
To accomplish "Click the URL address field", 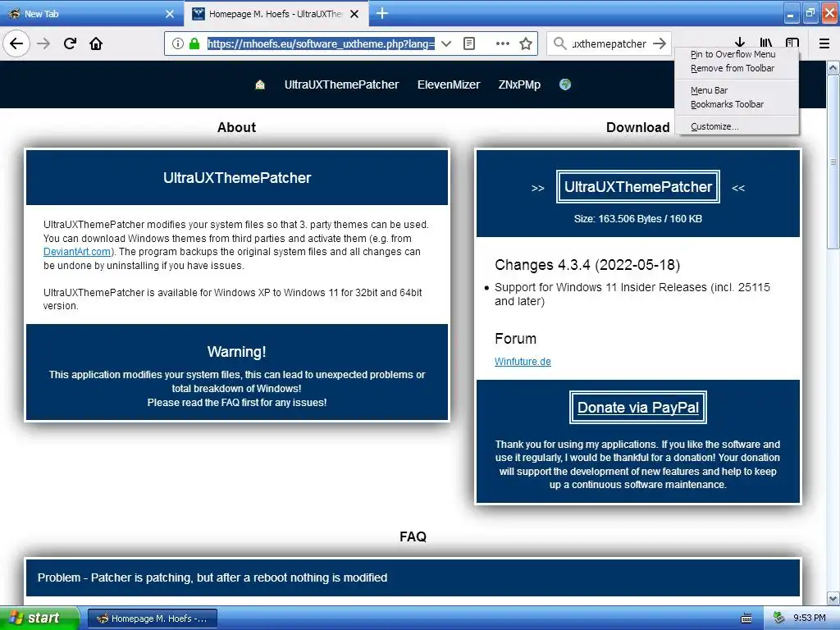I will 322,43.
